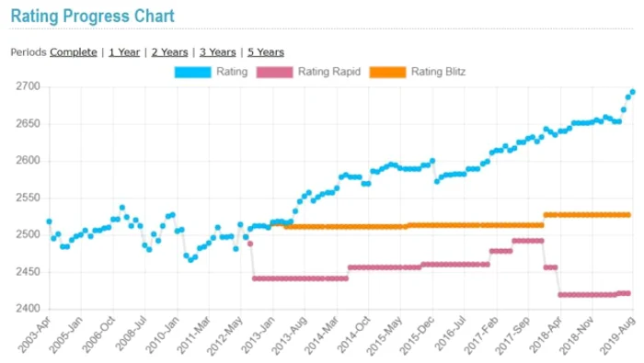Click the first 2003-Apr blue rating point
Viewport: 644px width, 363px height.
click(x=50, y=221)
